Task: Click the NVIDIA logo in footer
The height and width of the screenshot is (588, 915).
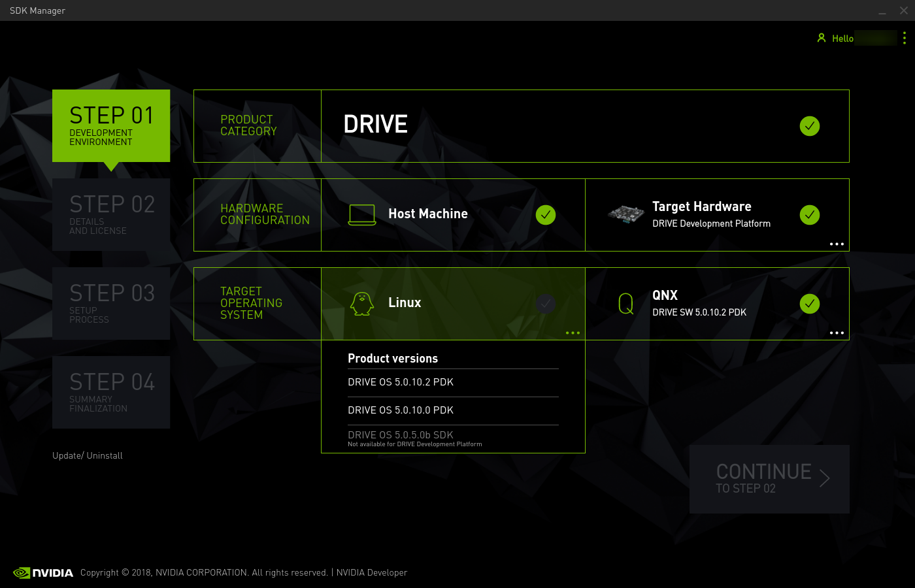Action: 43,573
